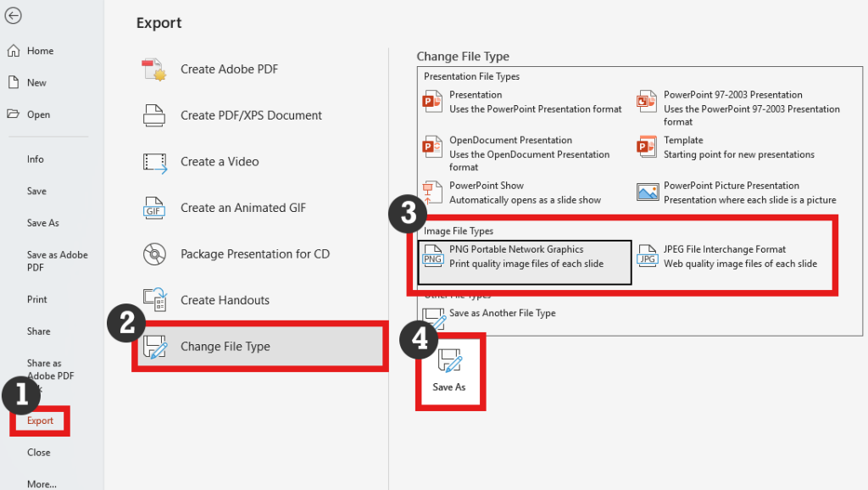This screenshot has height=490, width=868.
Task: Click the back arrow icon
Action: pos(14,15)
